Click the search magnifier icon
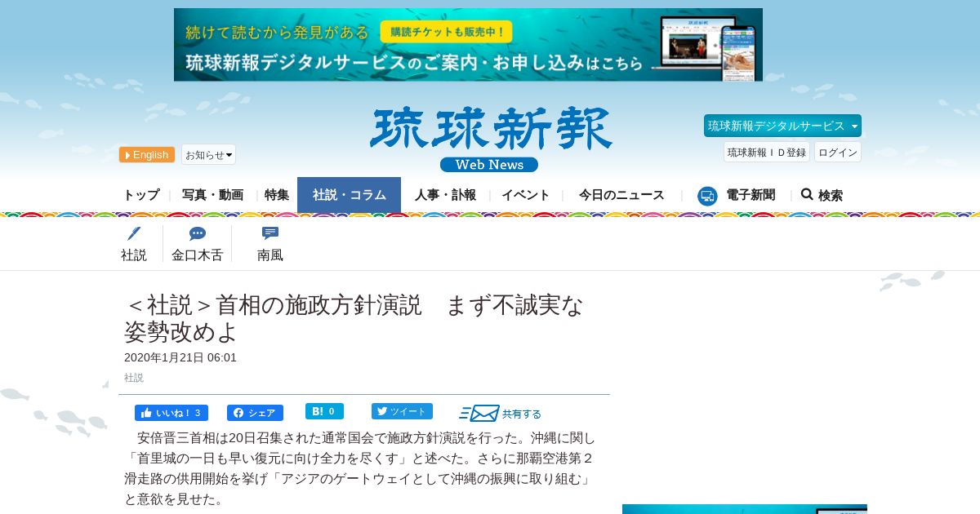The height and width of the screenshot is (514, 980). [x=807, y=194]
